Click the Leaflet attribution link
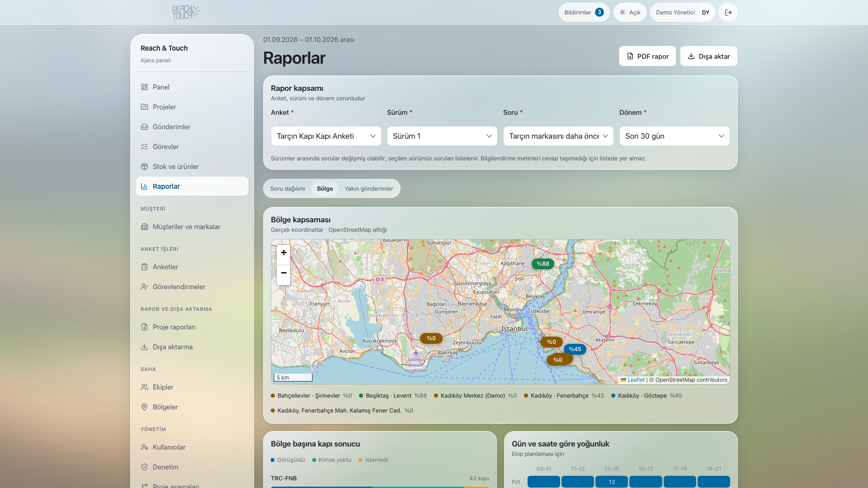The width and height of the screenshot is (868, 488). tap(632, 380)
